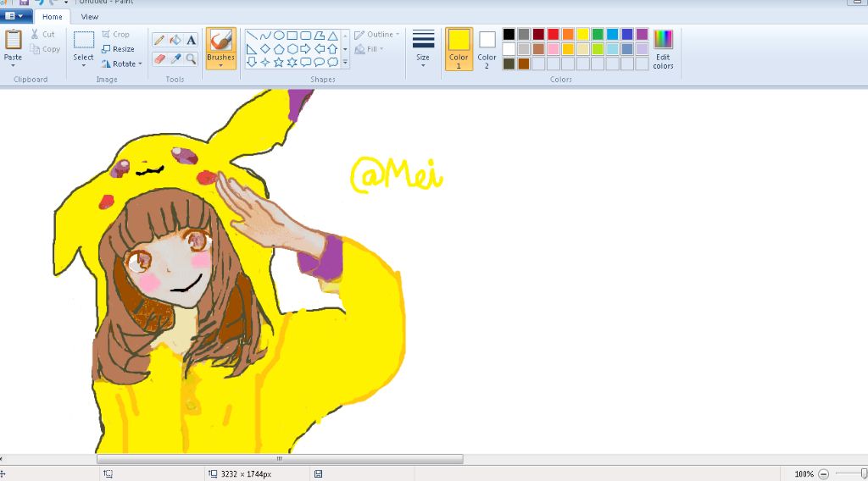Open the Rotate dropdown menu
Screen dimensions: 868x481
point(122,64)
